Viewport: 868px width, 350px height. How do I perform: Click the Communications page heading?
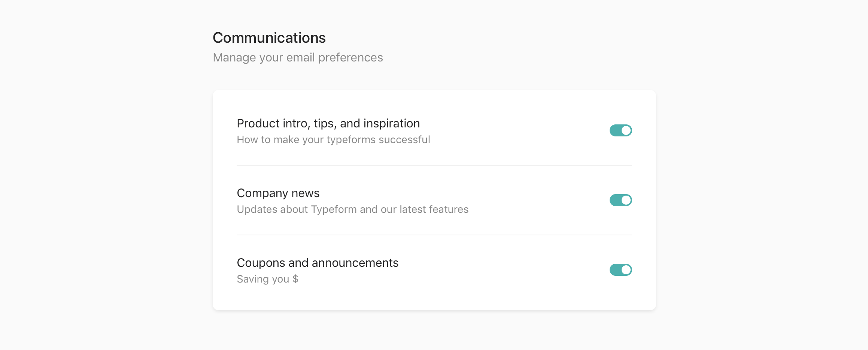(269, 38)
